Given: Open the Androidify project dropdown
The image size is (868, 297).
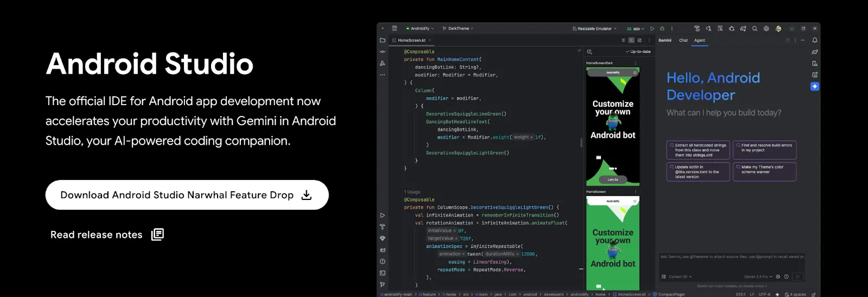Looking at the screenshot, I should click(420, 28).
